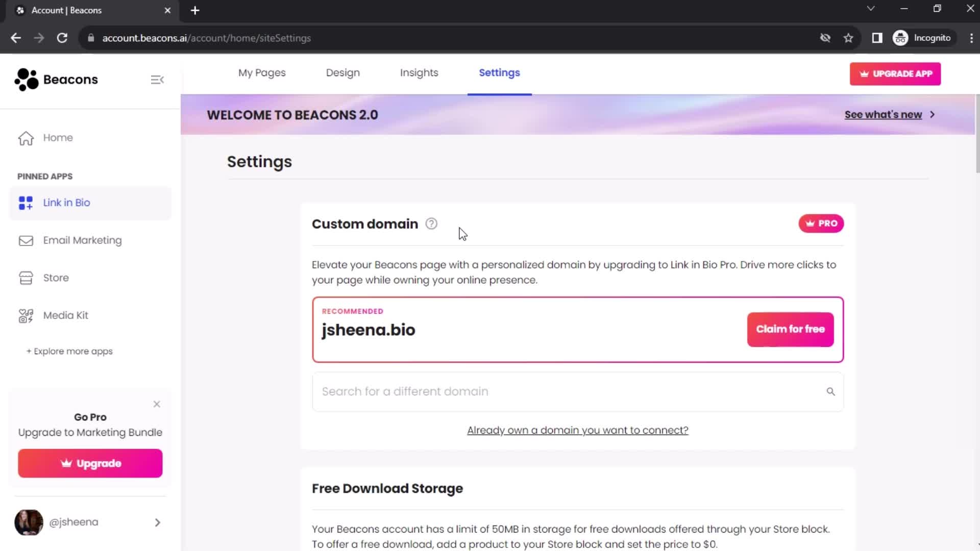The width and height of the screenshot is (980, 551).
Task: Dismiss the Go Pro promo card
Action: coord(157,404)
